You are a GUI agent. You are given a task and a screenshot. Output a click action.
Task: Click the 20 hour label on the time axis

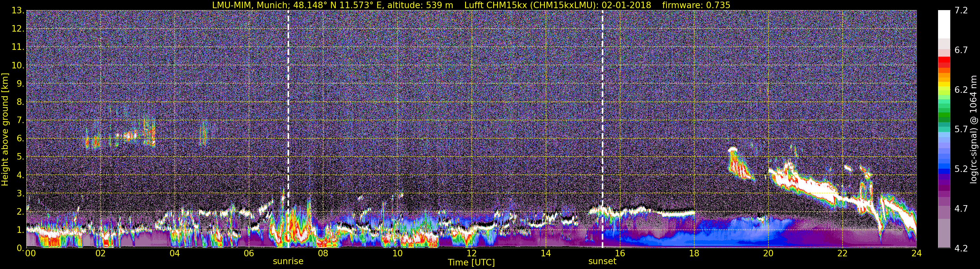coord(768,253)
